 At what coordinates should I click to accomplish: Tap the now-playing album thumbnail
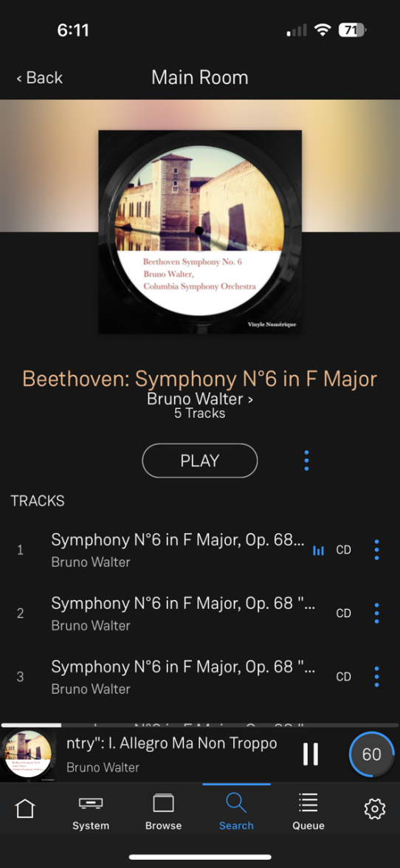coord(27,756)
